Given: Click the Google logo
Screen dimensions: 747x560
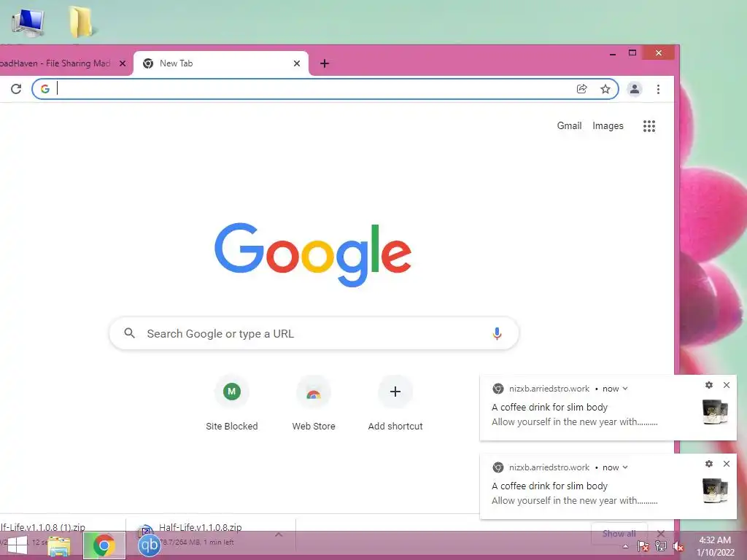Looking at the screenshot, I should click(x=313, y=254).
